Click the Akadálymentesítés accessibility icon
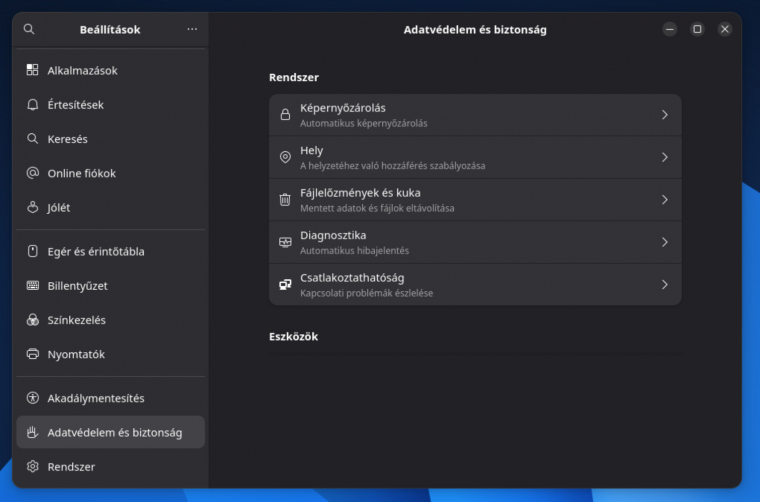Image resolution: width=760 pixels, height=502 pixels. pos(32,398)
